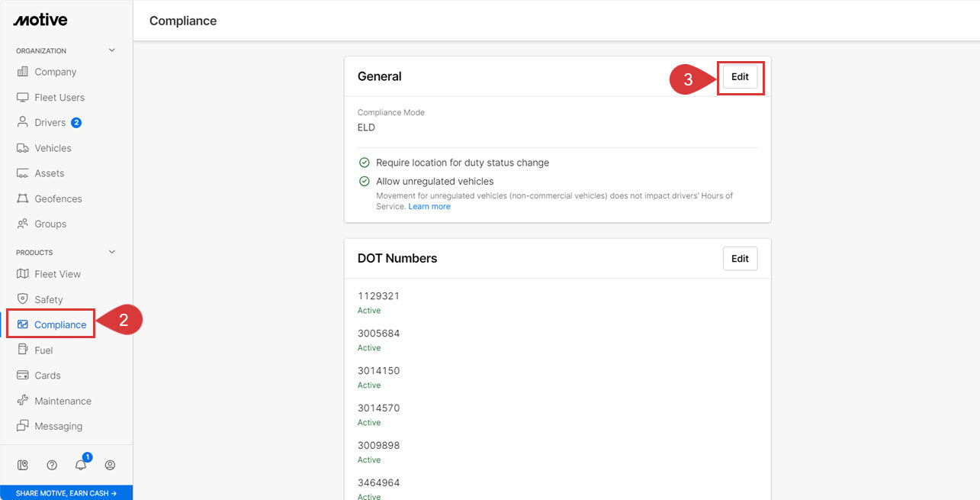Click Edit button in General section
The height and width of the screenshot is (500, 980).
(740, 77)
